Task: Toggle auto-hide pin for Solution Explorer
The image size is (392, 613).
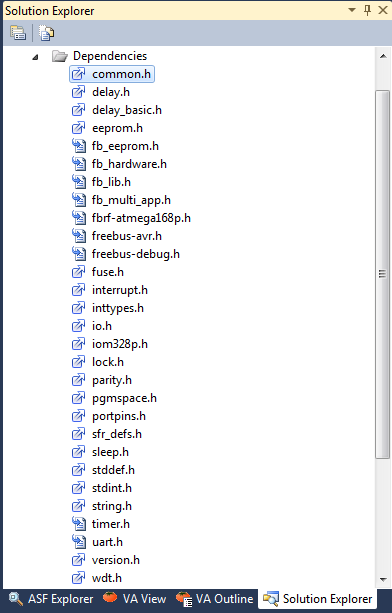Action: 367,10
